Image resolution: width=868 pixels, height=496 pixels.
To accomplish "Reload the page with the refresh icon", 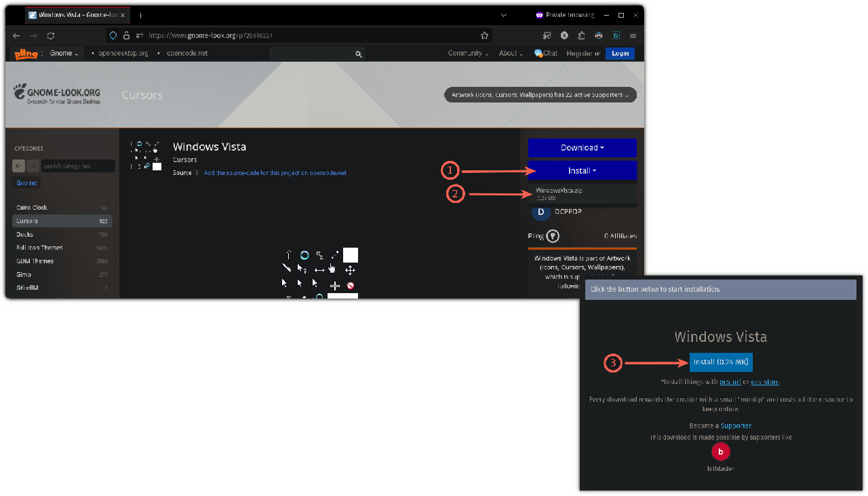I will (x=51, y=35).
